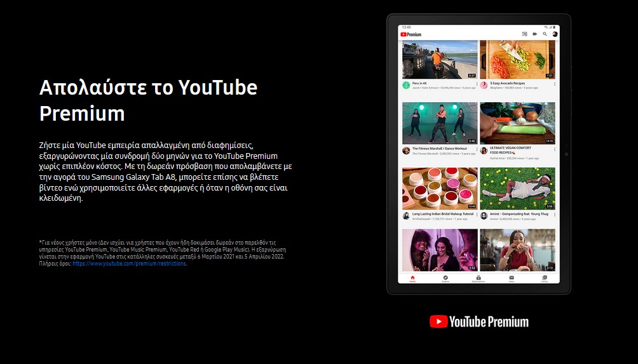Click the Ultimate Vegan Comfort channel avatar
This screenshot has width=638, height=364.
click(x=484, y=151)
